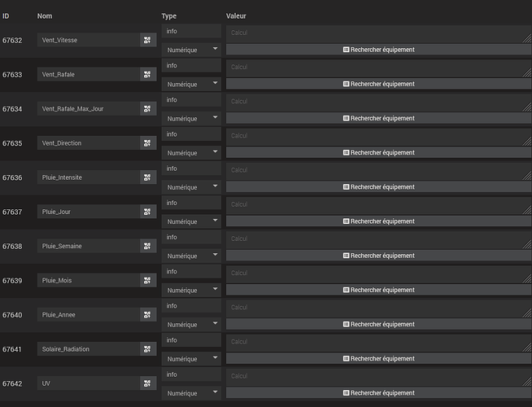Expand Numérique dropdown for Solaire_Radiation

pos(191,359)
